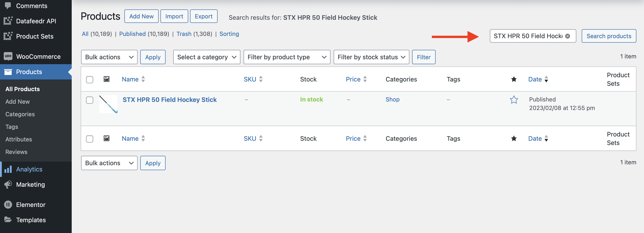Open Reviews in Products submenu
The width and height of the screenshot is (644, 233).
tap(17, 152)
